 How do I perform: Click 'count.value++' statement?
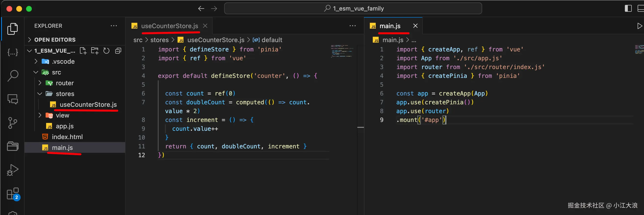pos(195,129)
